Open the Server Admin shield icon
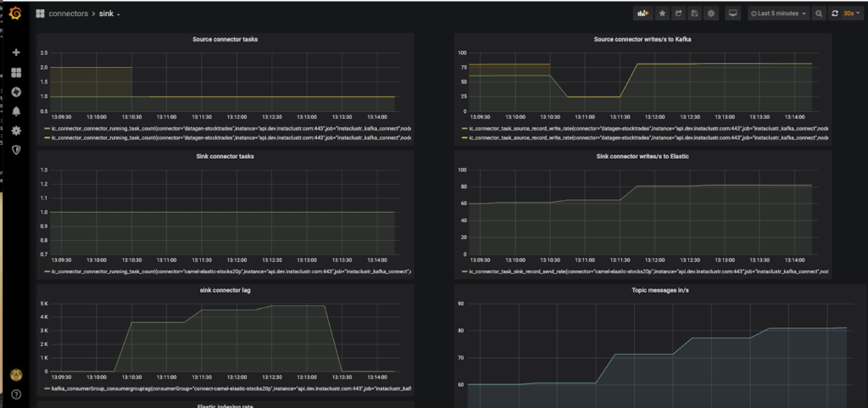 pyautogui.click(x=15, y=149)
